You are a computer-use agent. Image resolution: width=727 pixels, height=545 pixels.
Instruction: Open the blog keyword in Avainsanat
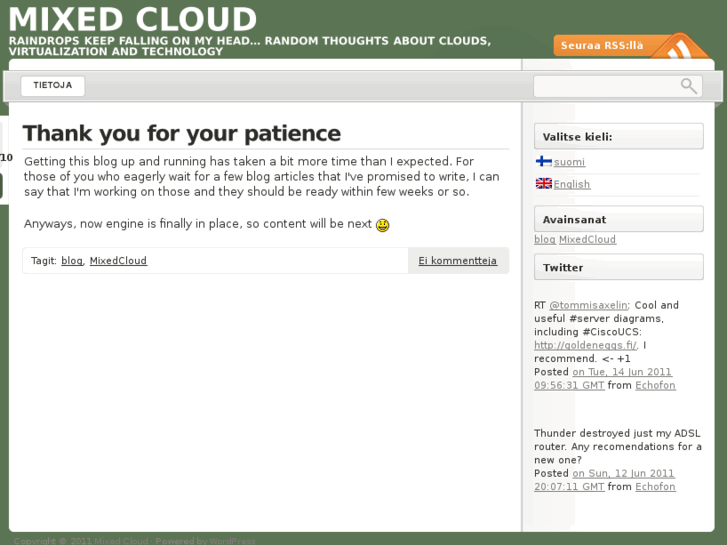(x=544, y=240)
